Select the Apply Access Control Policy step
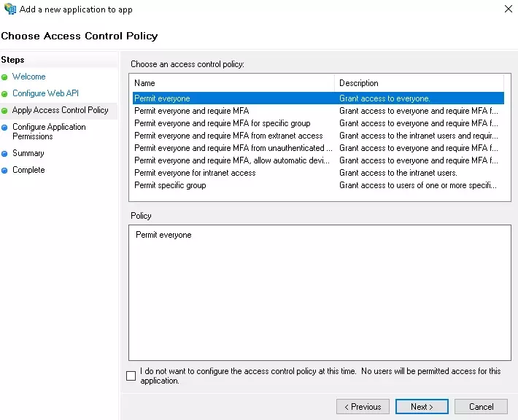This screenshot has height=420, width=518. point(60,110)
